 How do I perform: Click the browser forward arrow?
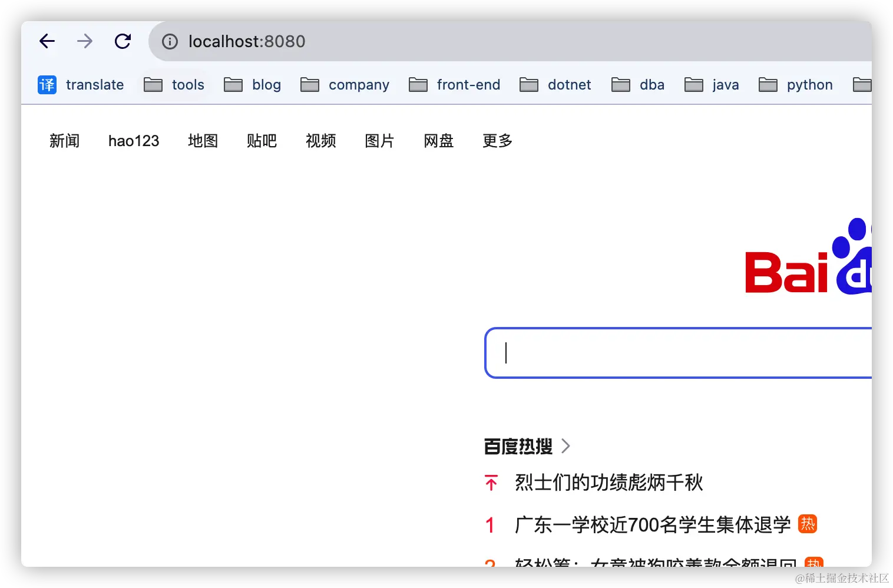tap(85, 41)
